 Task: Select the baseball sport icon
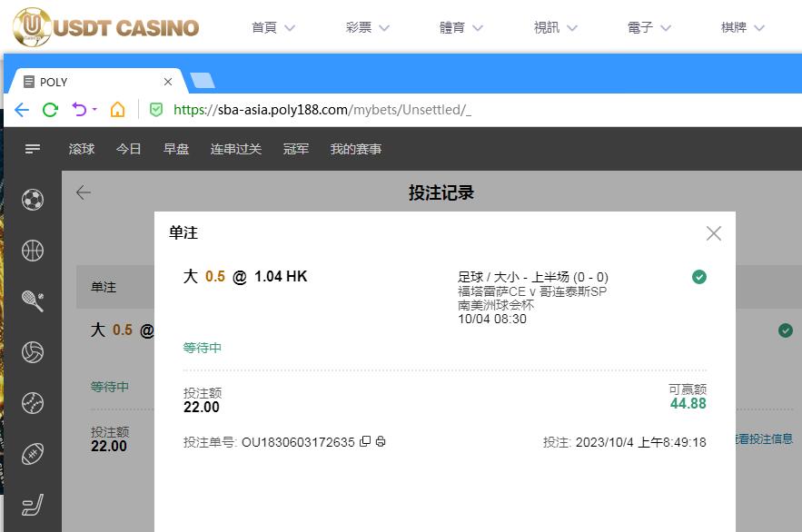click(33, 403)
